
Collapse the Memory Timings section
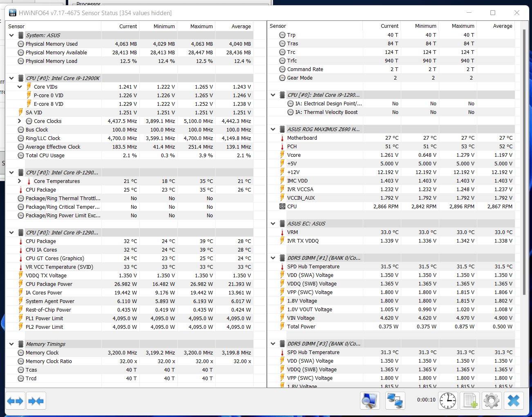11,344
